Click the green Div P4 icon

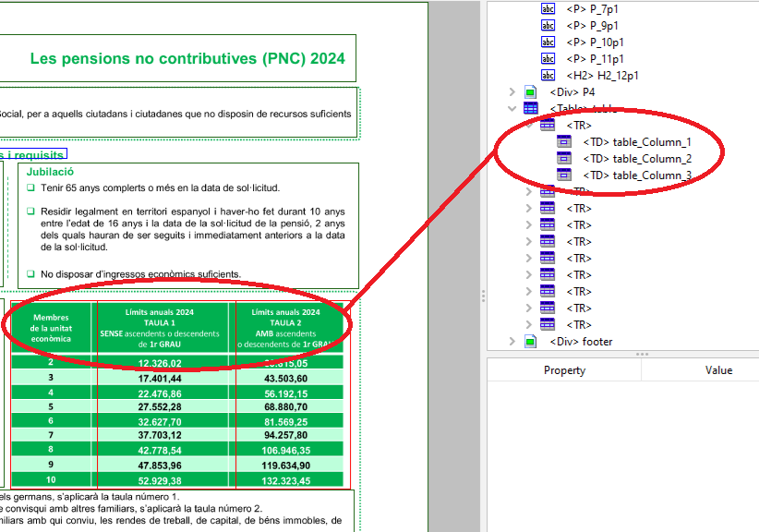531,91
